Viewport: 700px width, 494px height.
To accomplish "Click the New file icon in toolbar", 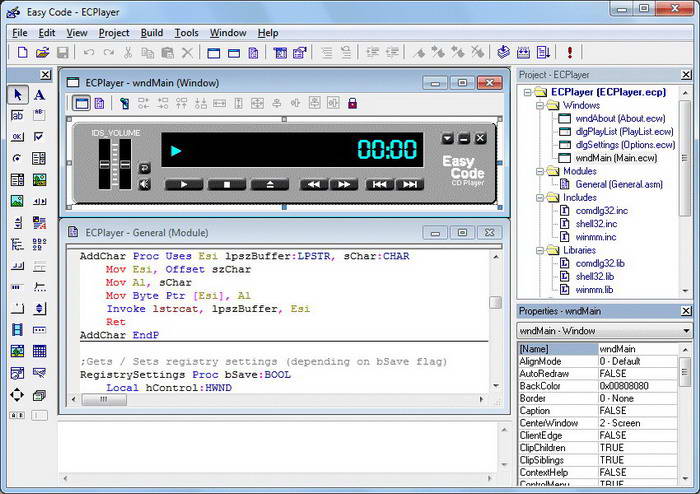I will (x=21, y=52).
